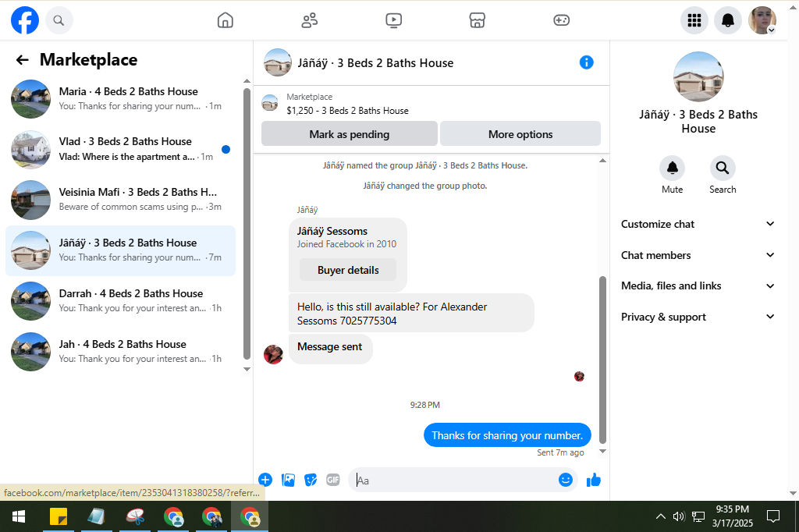Expand Customize chat section

pyautogui.click(x=698, y=224)
